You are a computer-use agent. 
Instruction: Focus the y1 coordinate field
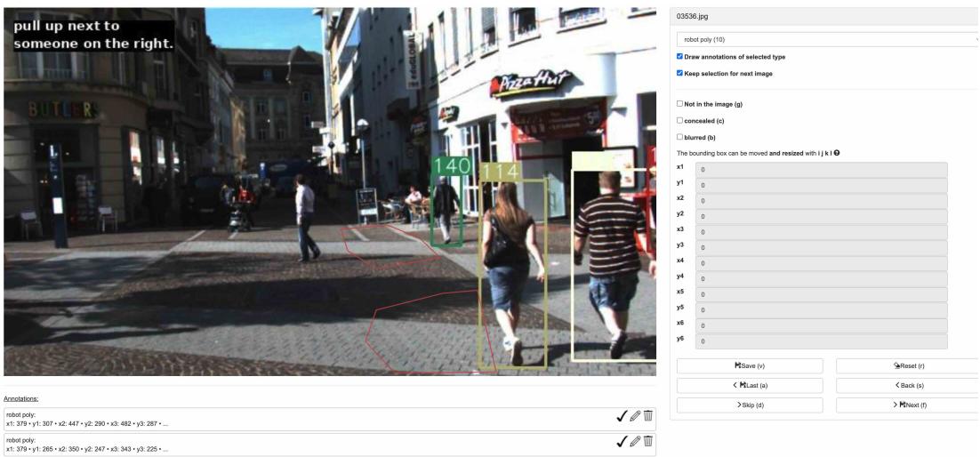(x=821, y=186)
